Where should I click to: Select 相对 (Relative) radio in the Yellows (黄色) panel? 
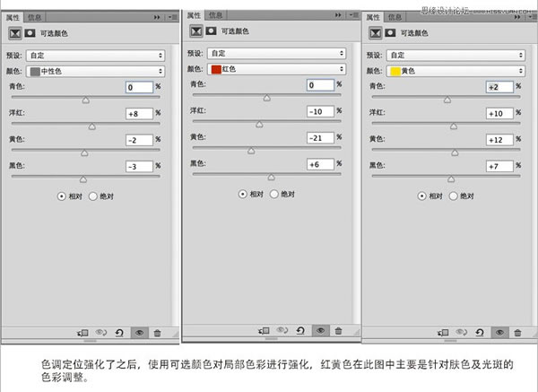[x=421, y=196]
